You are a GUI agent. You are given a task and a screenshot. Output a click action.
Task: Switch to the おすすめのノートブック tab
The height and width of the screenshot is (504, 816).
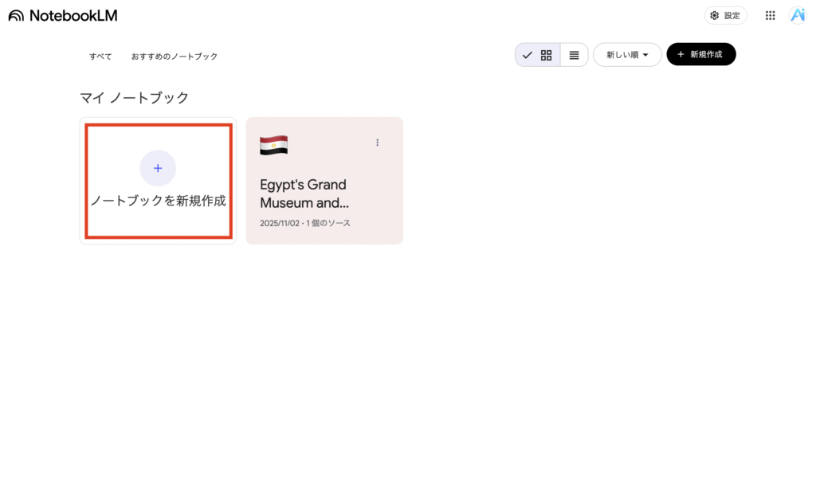(175, 57)
